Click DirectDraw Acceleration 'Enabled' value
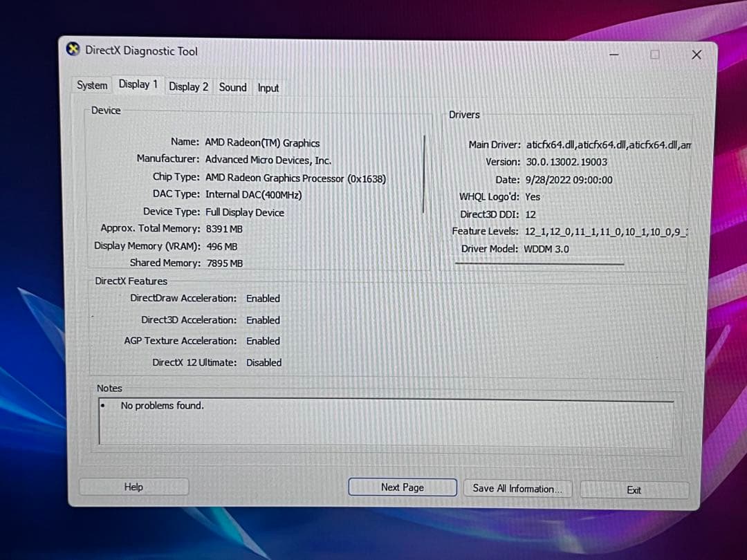Screen dimensions: 747x560 pyautogui.click(x=263, y=299)
